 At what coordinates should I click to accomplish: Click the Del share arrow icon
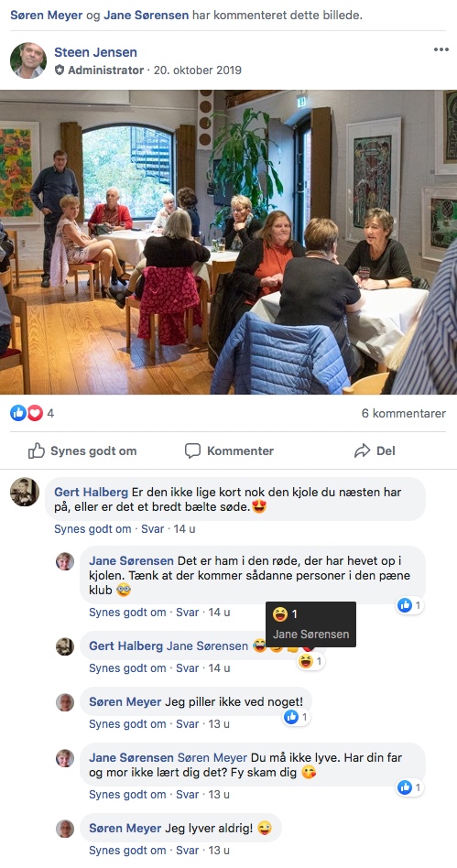tap(362, 451)
